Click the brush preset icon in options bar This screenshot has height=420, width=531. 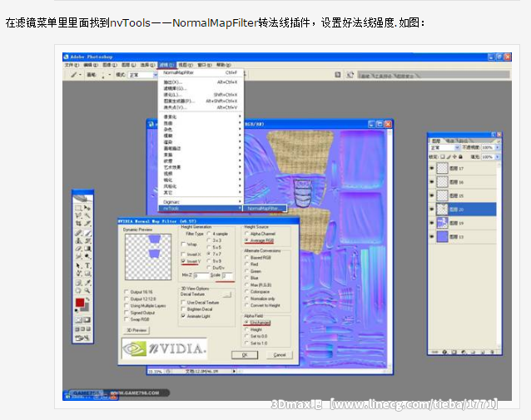74,75
